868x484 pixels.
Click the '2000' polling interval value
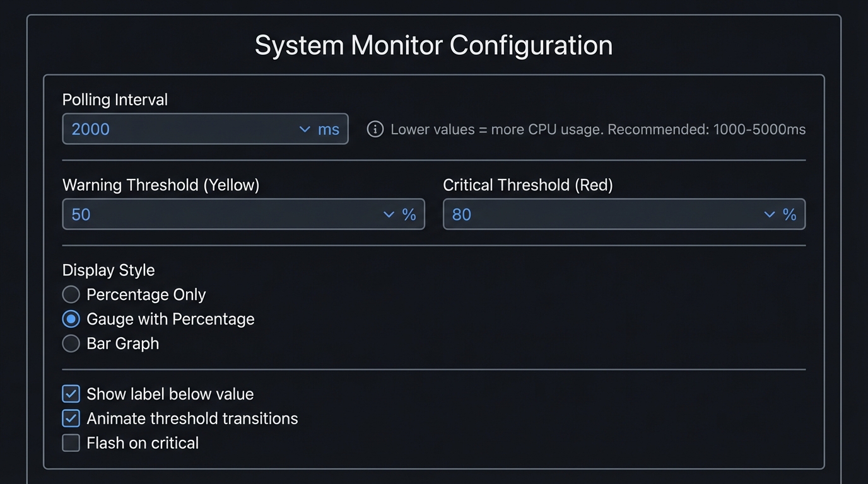click(x=90, y=129)
